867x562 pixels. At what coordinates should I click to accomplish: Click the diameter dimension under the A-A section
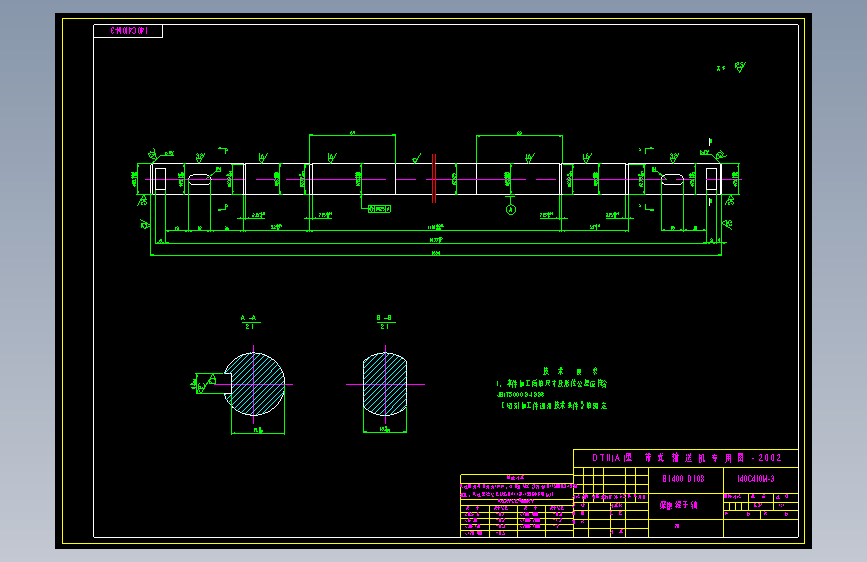coord(258,433)
